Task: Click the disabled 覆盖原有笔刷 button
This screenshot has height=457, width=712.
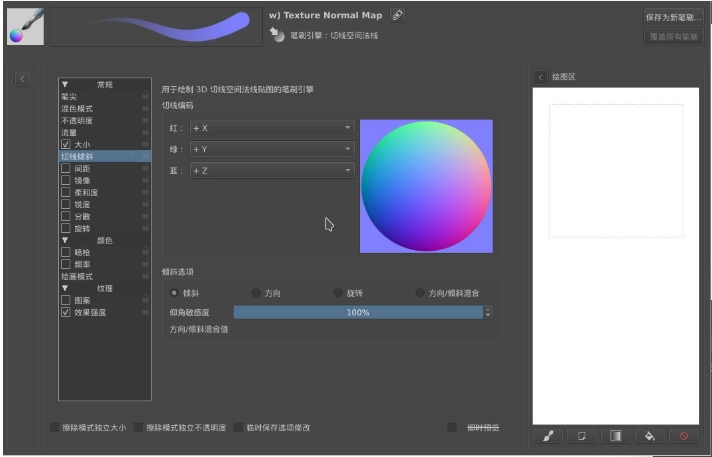Action: click(x=673, y=37)
